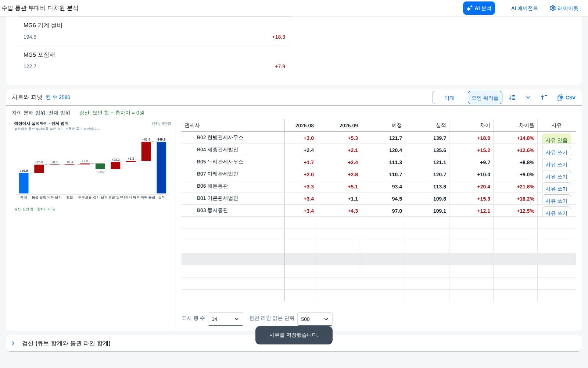Click 사유 쓰기 for B07 미래관세법인
The height and width of the screenshot is (368, 588).
tap(556, 175)
